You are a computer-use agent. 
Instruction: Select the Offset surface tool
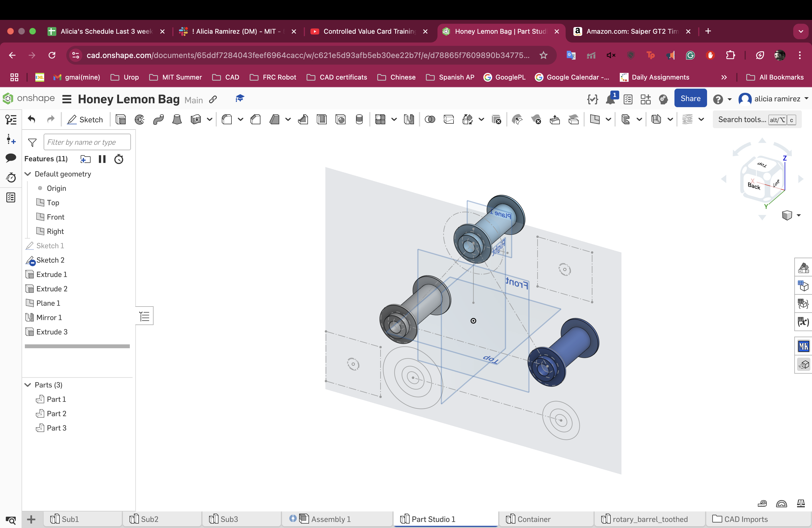tap(574, 119)
